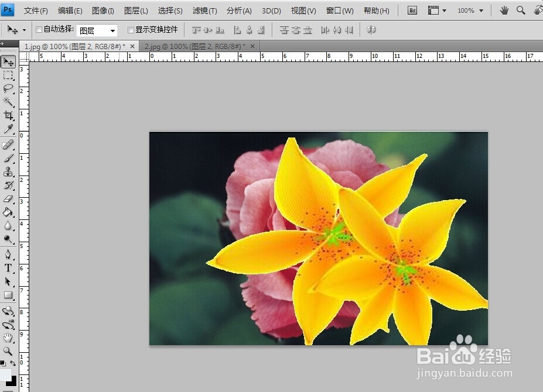This screenshot has height=392, width=543.
Task: Reset default foreground and background colors
Action: (3, 363)
